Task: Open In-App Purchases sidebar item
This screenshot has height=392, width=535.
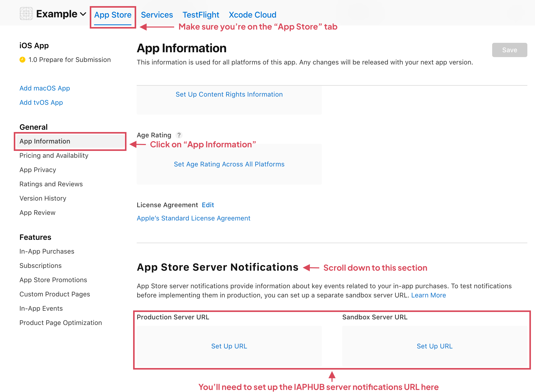Action: click(x=47, y=251)
